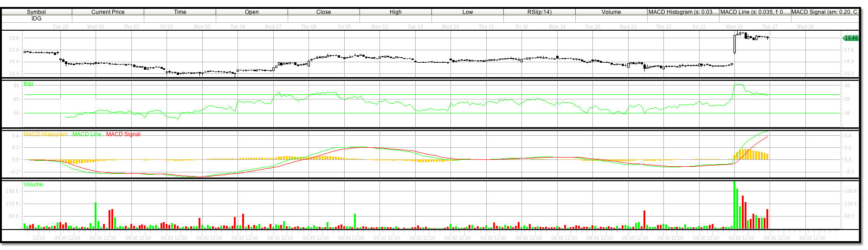The image size is (868, 250).
Task: Click the Tue 06 date label
Action: [x=238, y=26]
